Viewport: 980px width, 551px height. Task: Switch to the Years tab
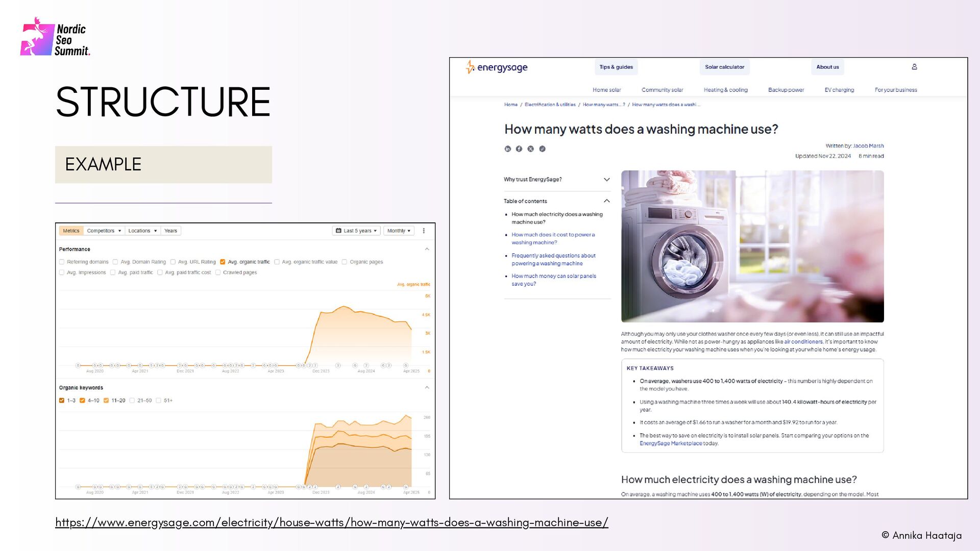tap(170, 231)
